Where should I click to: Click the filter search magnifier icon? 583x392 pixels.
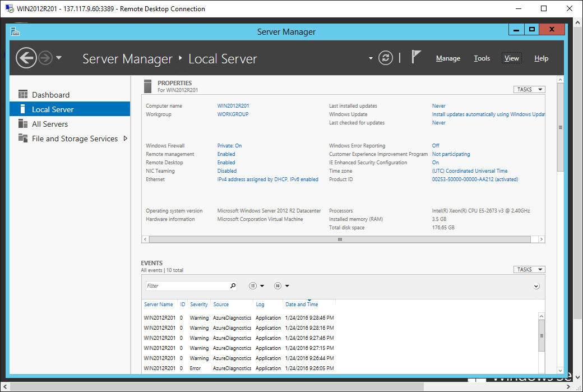coord(233,285)
